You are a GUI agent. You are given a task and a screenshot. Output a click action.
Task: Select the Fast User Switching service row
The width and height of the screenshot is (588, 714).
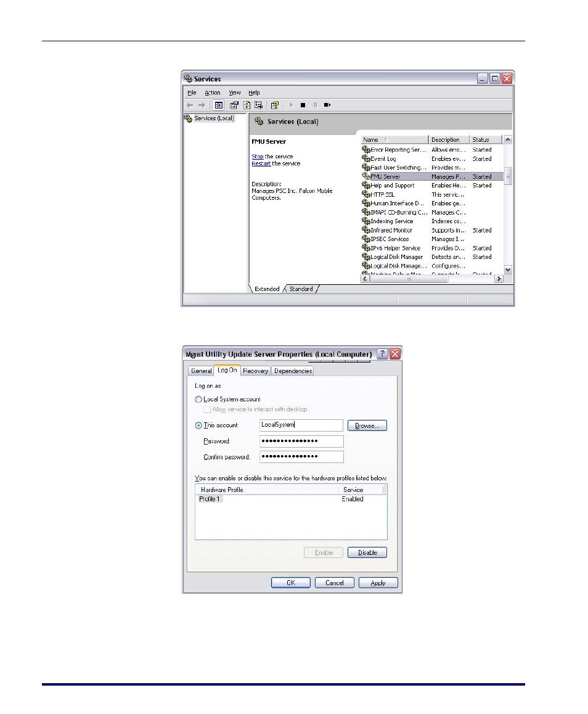coord(432,168)
